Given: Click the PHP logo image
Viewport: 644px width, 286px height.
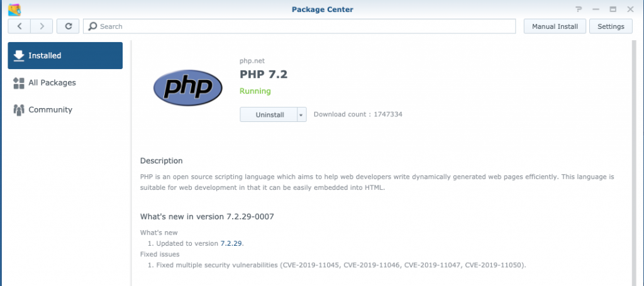Looking at the screenshot, I should click(x=187, y=88).
